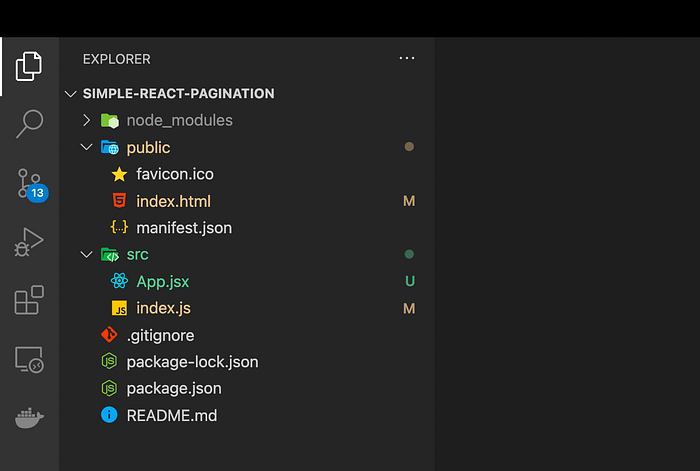Open the Run and Debug view
The width and height of the screenshot is (700, 471).
point(29,242)
